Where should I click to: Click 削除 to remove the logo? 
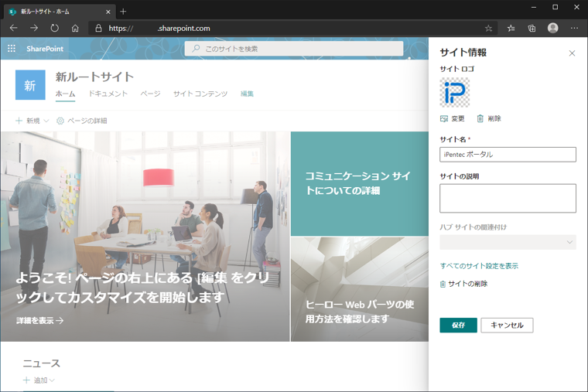(x=489, y=119)
